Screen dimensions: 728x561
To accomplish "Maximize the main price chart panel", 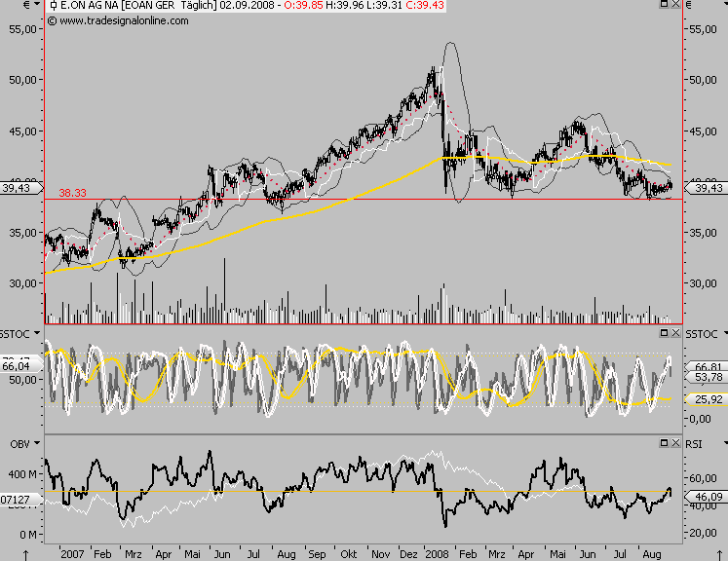I will [x=664, y=4].
